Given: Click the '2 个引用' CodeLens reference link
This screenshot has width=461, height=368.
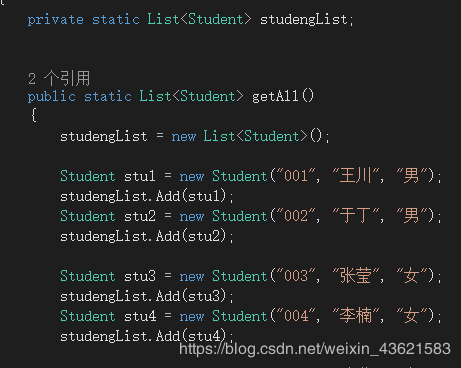Looking at the screenshot, I should click(59, 79).
